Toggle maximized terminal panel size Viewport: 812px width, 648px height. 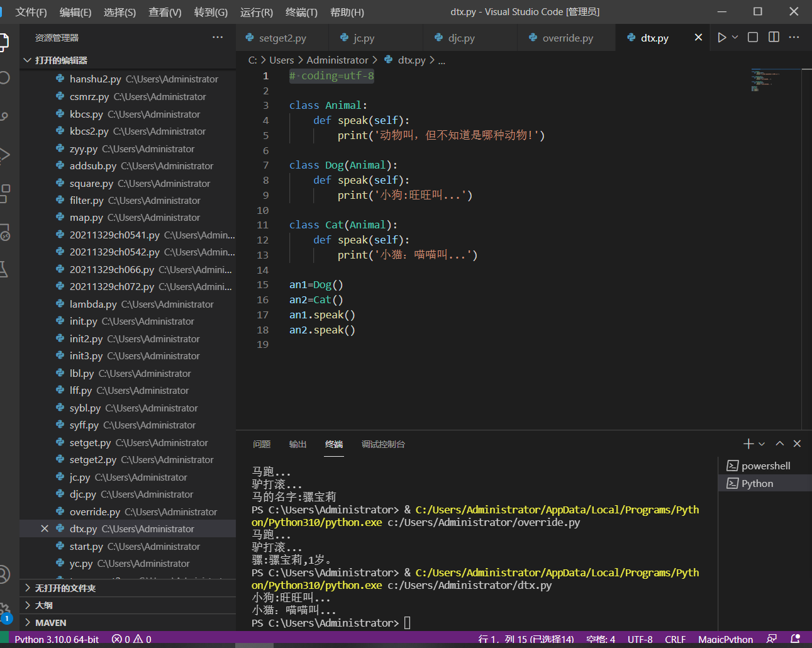pos(780,444)
